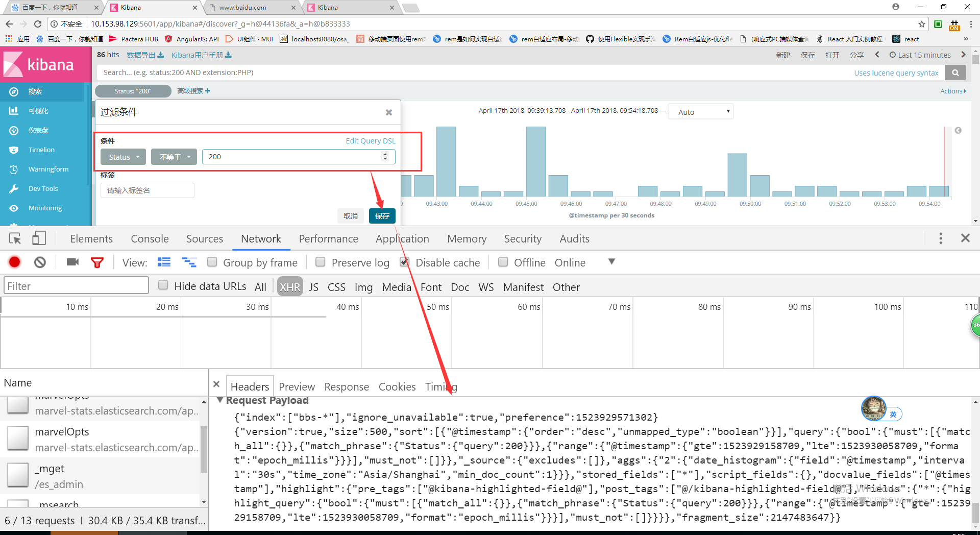The width and height of the screenshot is (980, 535).
Task: Click the 保存 button in filter dialog
Action: 382,216
